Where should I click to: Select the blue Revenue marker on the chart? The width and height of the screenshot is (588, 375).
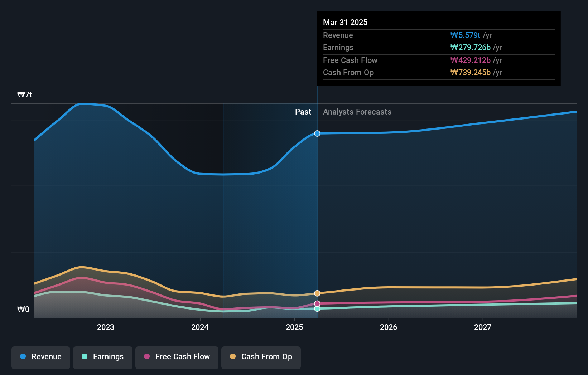click(x=317, y=133)
